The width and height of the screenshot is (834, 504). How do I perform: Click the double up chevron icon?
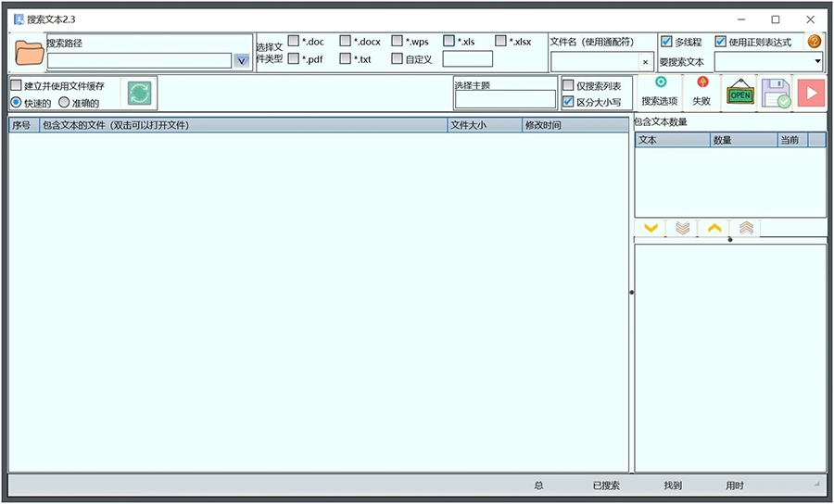coord(746,228)
